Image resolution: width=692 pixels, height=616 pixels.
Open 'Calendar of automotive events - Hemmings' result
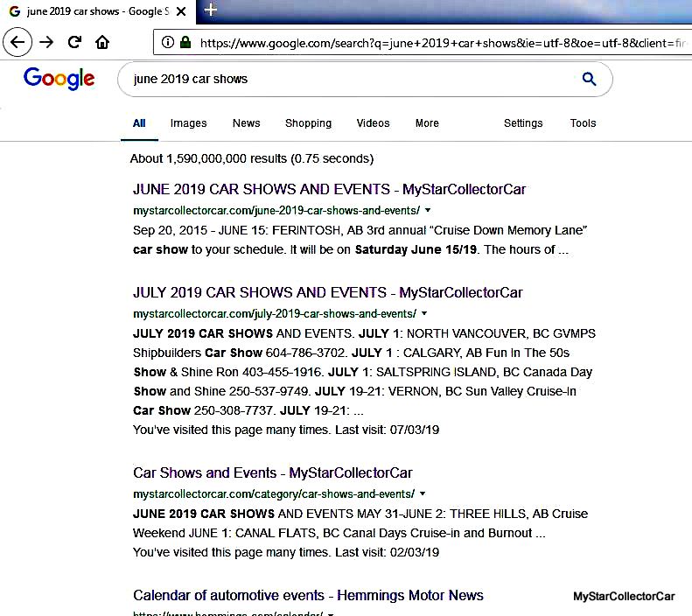[x=308, y=595]
